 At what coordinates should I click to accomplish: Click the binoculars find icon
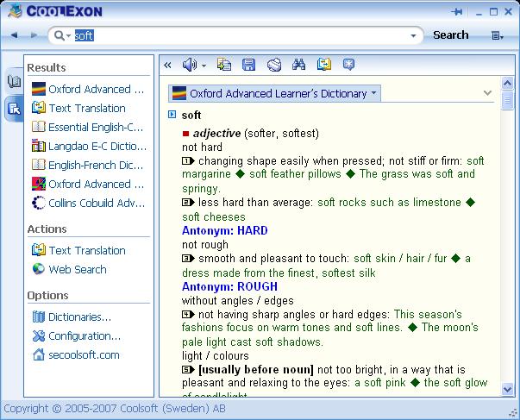pyautogui.click(x=298, y=65)
